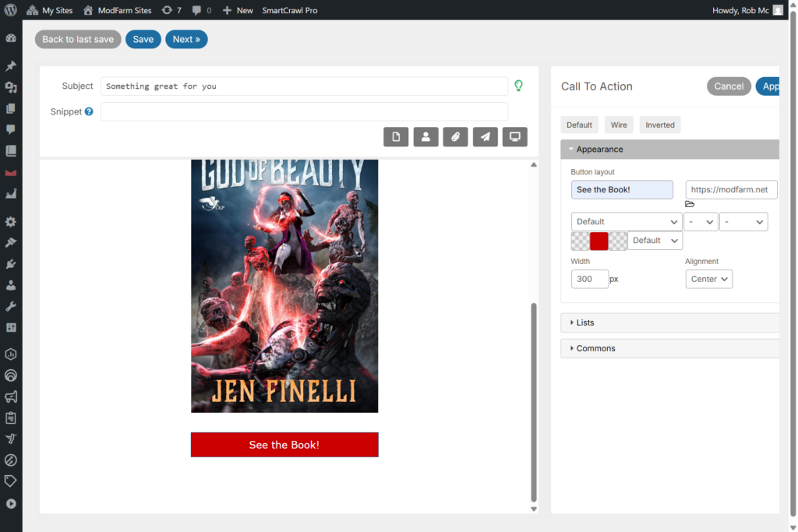Select the Wire button style preset
This screenshot has height=532, width=798.
click(619, 125)
